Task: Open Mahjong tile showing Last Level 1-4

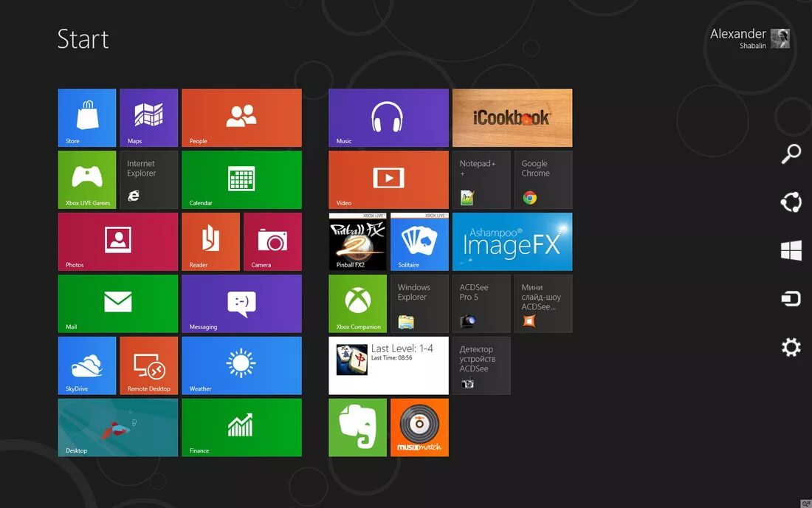Action: (x=388, y=365)
